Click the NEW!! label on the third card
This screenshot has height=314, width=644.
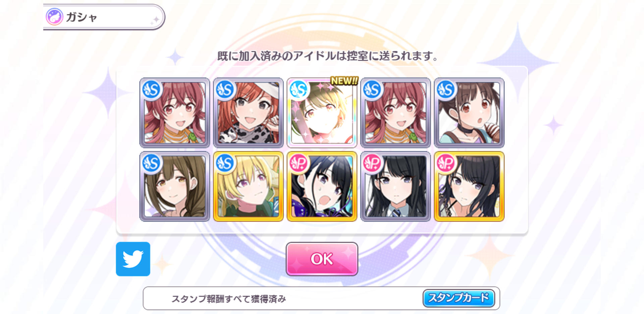pyautogui.click(x=344, y=81)
